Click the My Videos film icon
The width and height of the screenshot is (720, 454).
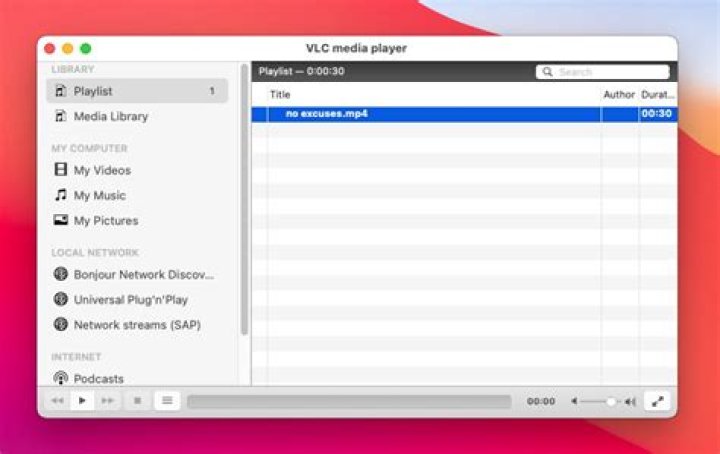[x=61, y=169]
